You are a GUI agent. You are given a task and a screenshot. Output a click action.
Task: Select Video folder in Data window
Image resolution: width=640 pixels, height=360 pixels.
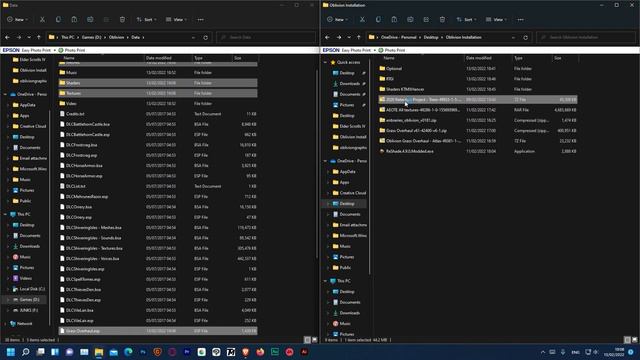click(x=158, y=104)
